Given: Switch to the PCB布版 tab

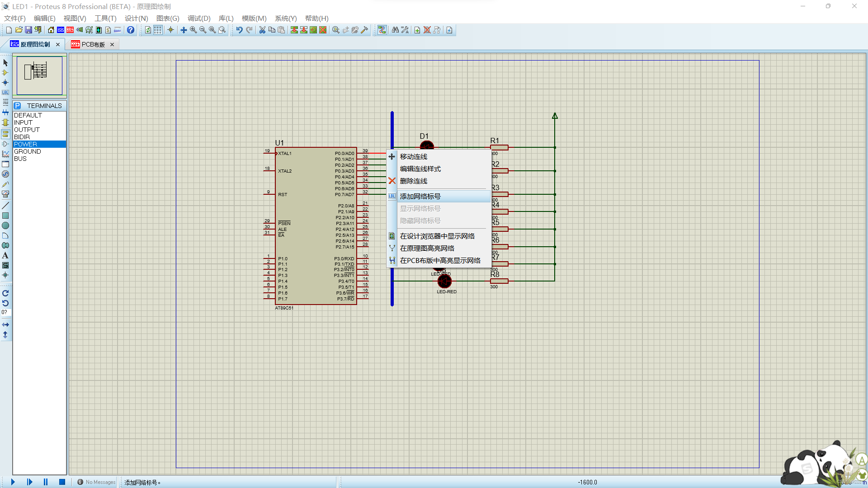Looking at the screenshot, I should [x=93, y=44].
